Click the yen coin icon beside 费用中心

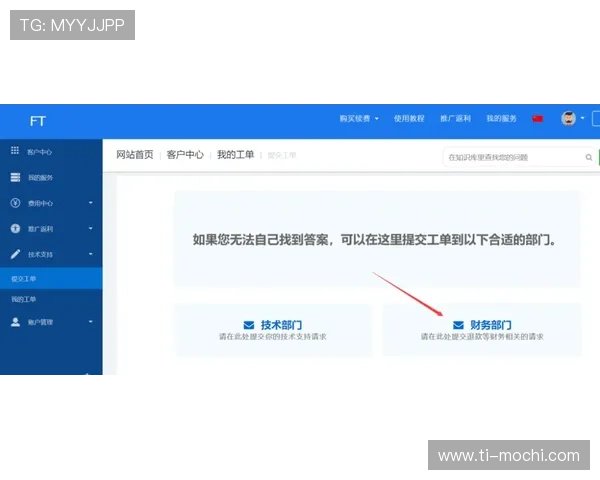coord(15,203)
